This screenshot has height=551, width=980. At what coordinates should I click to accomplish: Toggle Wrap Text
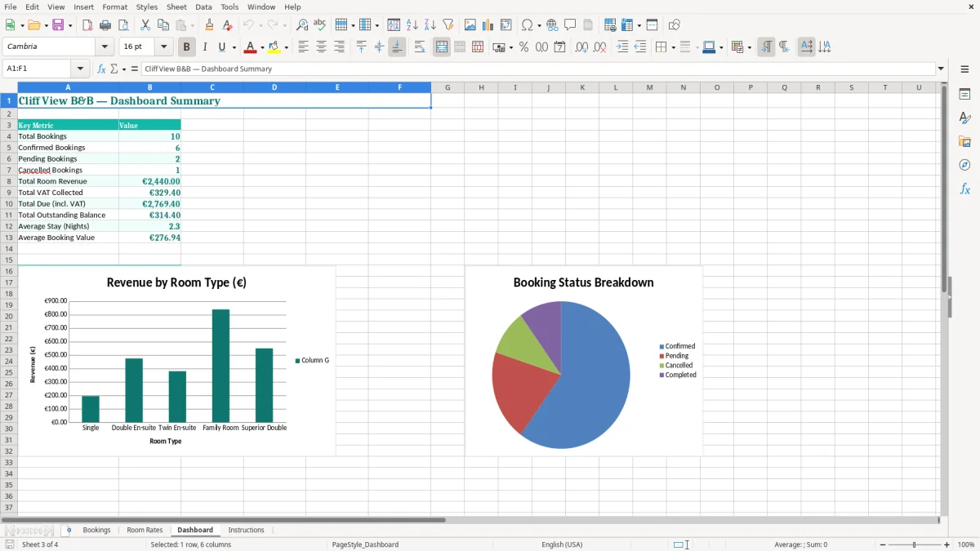click(419, 47)
